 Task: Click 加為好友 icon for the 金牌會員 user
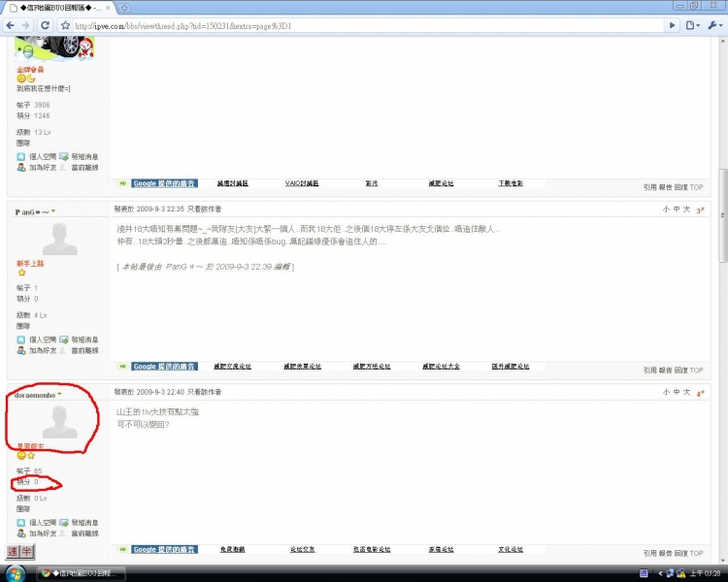(21, 168)
